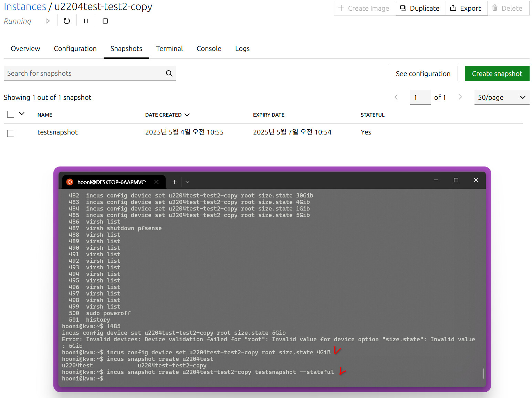Click the stop instance square icon
This screenshot has height=398, width=532.
(105, 21)
